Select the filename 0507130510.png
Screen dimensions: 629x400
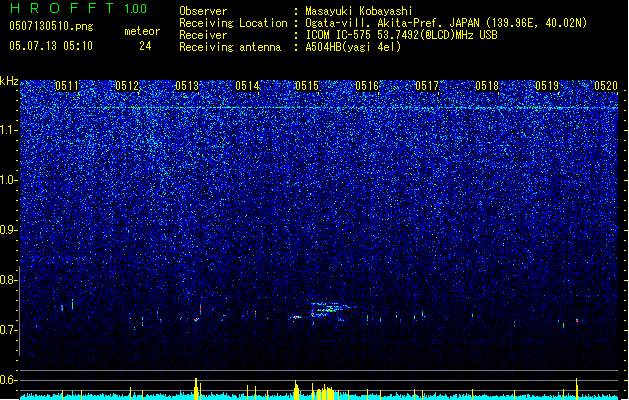point(51,26)
